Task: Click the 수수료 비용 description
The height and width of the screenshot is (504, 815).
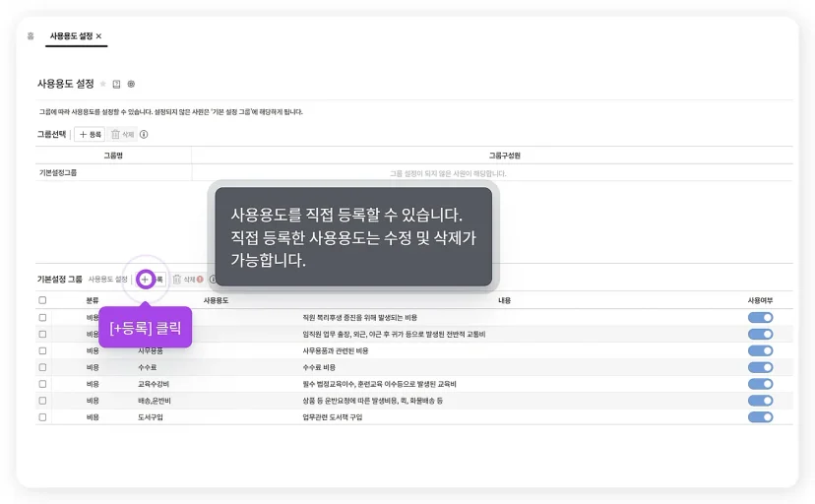Action: (319, 367)
